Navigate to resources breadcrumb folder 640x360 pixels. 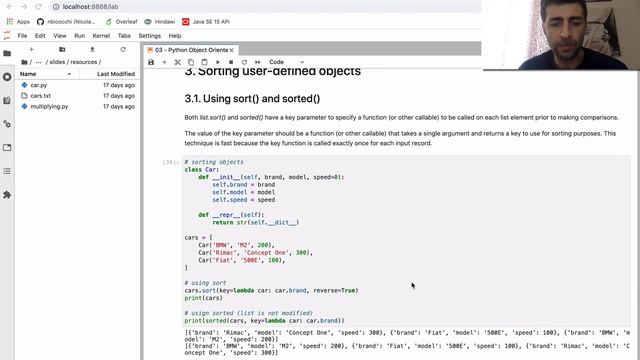(84, 62)
